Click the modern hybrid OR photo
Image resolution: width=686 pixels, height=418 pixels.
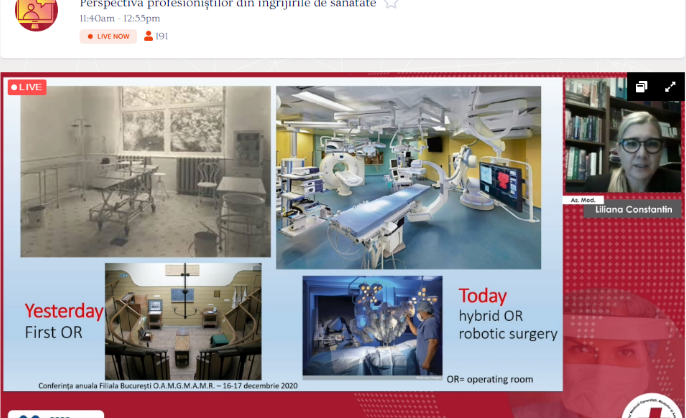[x=408, y=177]
